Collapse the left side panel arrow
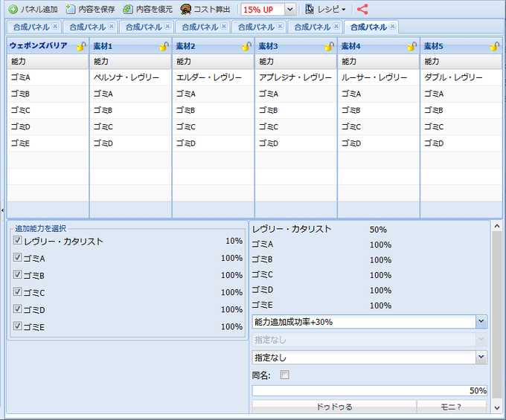This screenshot has width=506, height=420. [x=2, y=210]
